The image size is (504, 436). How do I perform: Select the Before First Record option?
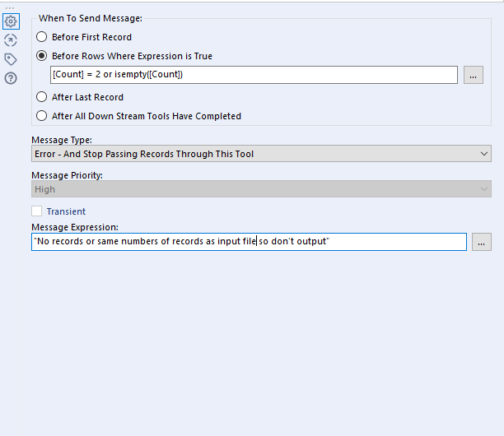click(42, 37)
